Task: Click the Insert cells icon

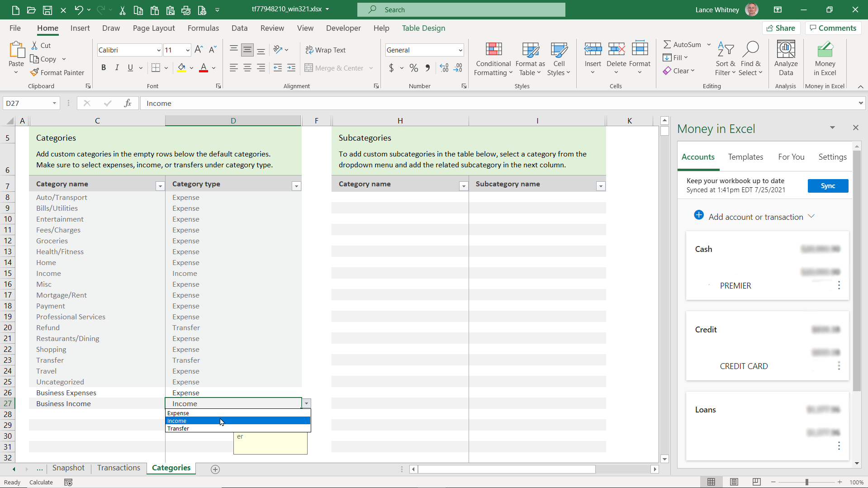Action: (593, 49)
